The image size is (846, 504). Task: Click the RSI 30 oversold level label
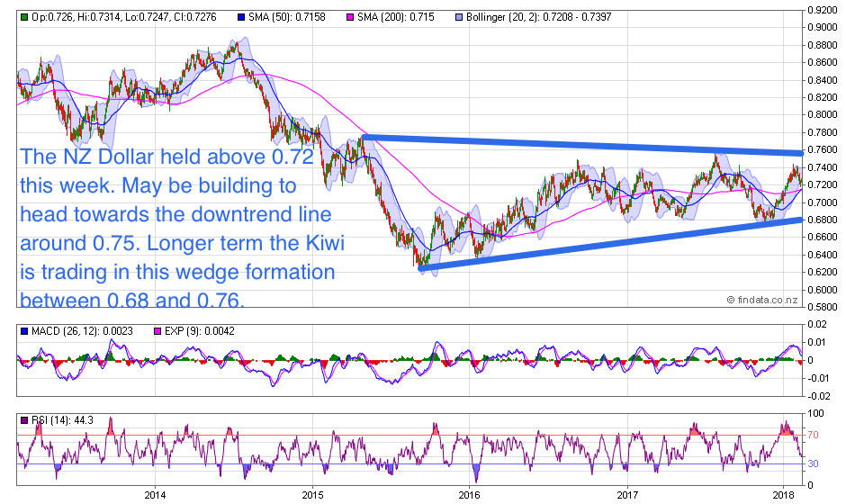click(x=813, y=464)
